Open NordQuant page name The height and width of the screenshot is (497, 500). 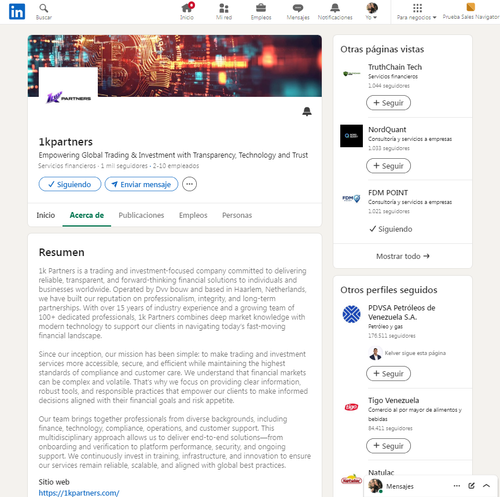[387, 129]
